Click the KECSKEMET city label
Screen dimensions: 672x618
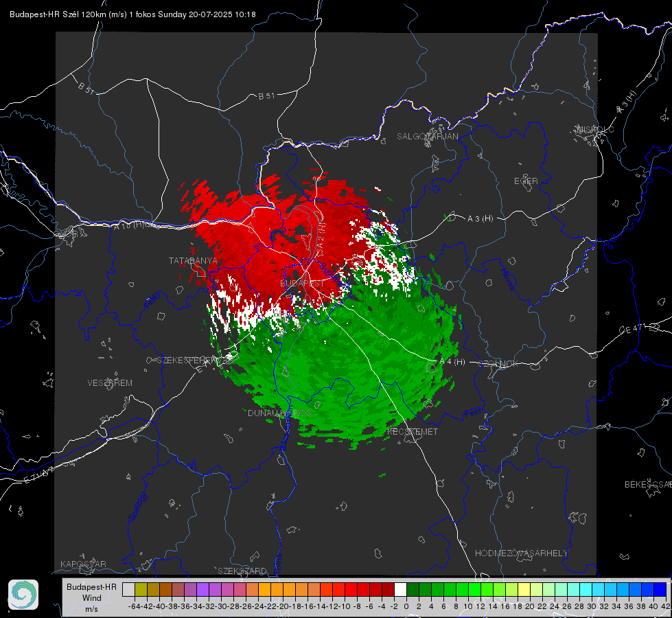(413, 431)
